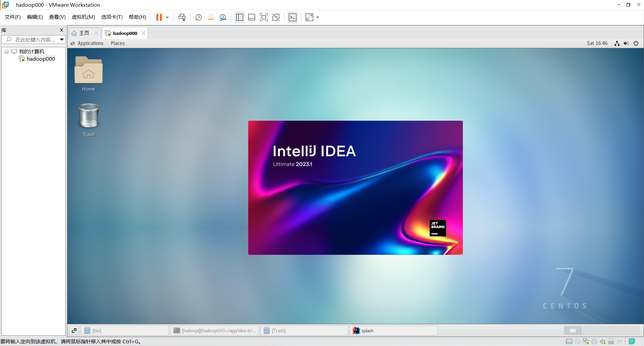Open the Snapshot Manager

(223, 17)
